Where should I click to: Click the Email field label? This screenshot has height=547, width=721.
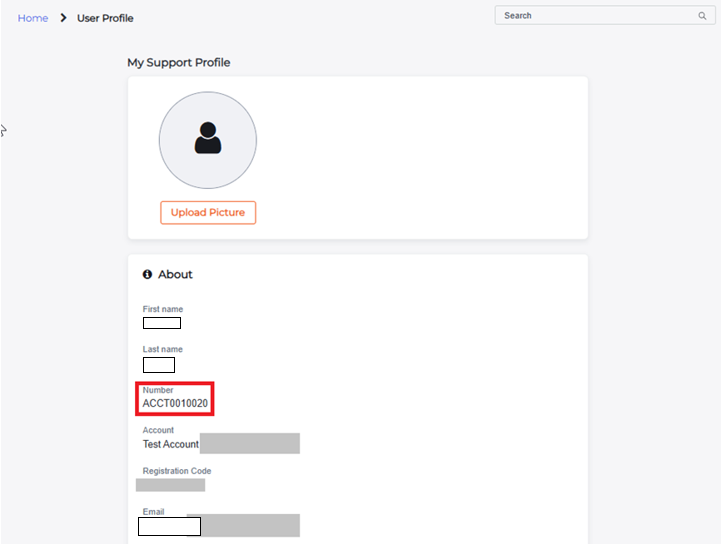tap(154, 511)
